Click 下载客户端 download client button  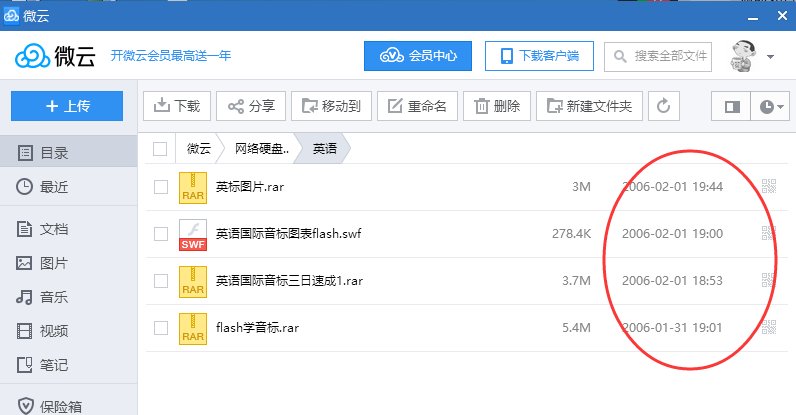pos(539,56)
